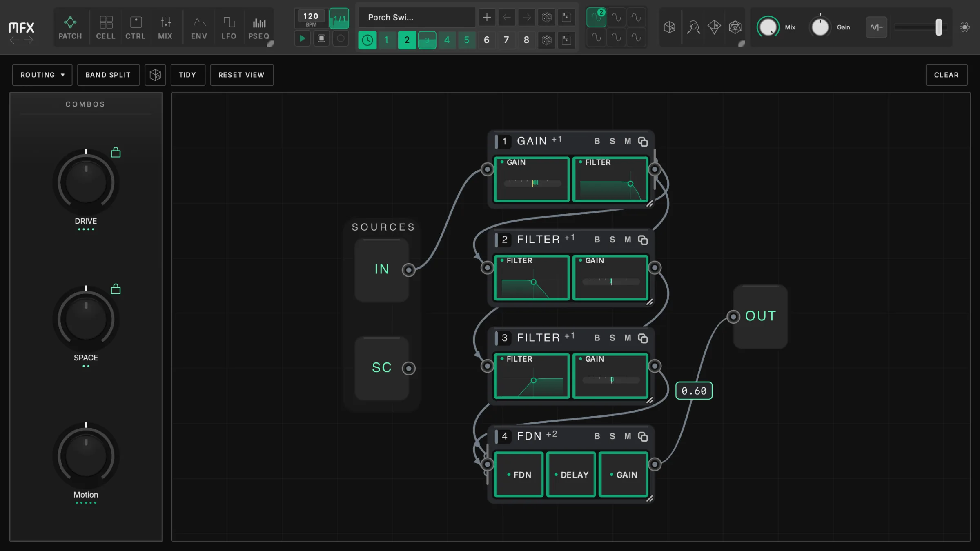This screenshot has width=980, height=551.
Task: Click the 0.60 connection value label
Action: [694, 391]
